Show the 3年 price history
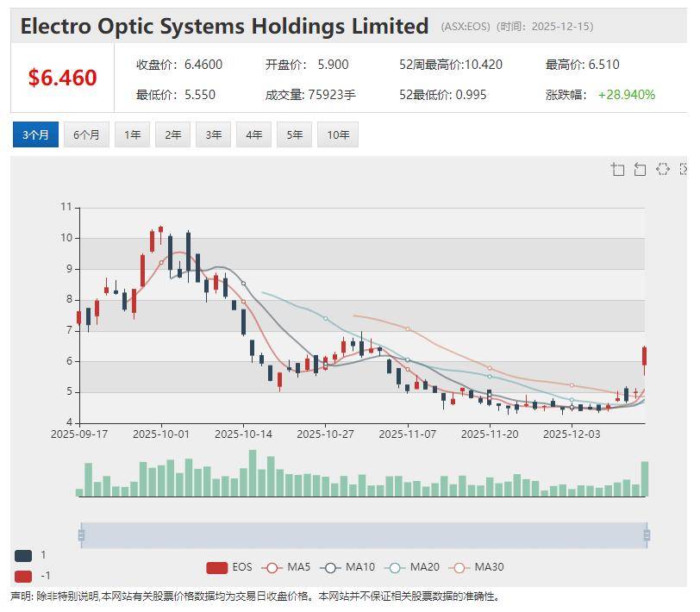 (214, 134)
